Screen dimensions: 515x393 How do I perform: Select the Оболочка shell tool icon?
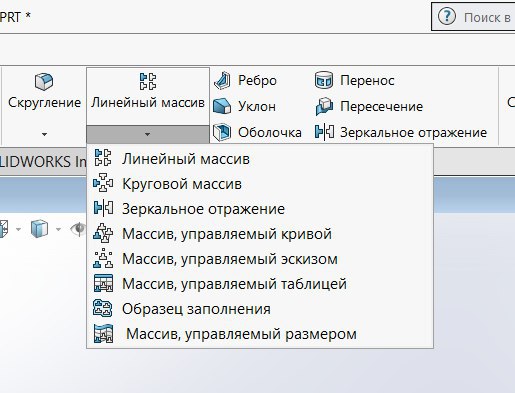click(x=222, y=132)
